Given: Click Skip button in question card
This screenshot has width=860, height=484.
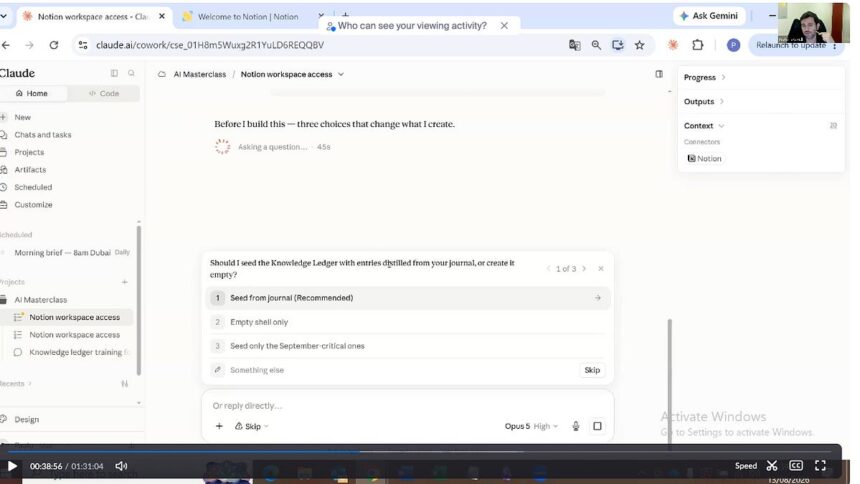Looking at the screenshot, I should (x=592, y=370).
